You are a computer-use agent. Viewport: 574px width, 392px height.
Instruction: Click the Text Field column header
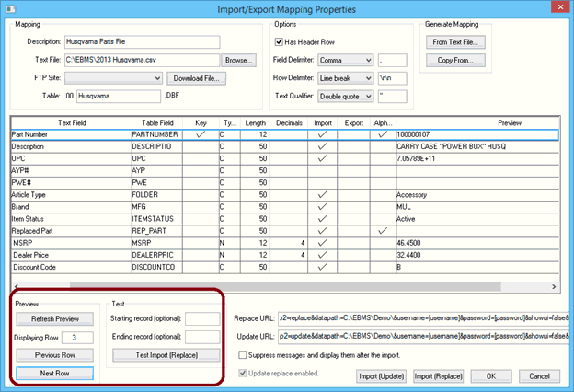(x=72, y=123)
